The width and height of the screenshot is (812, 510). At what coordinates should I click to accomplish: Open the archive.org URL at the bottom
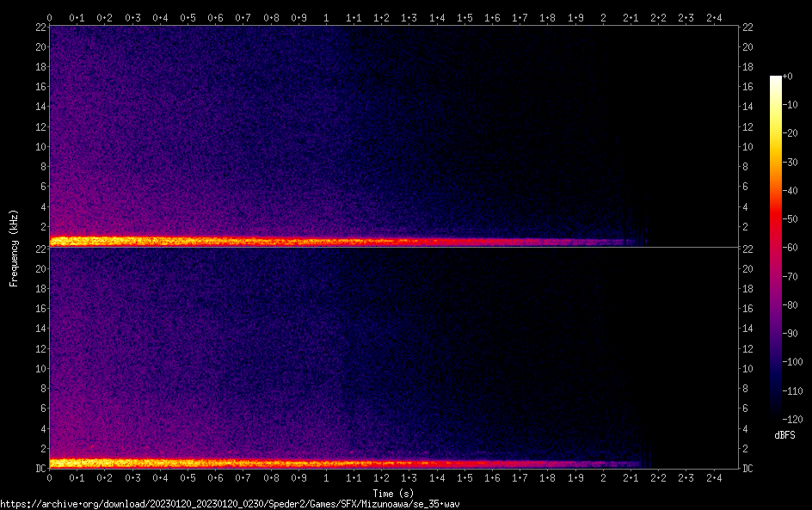point(230,503)
